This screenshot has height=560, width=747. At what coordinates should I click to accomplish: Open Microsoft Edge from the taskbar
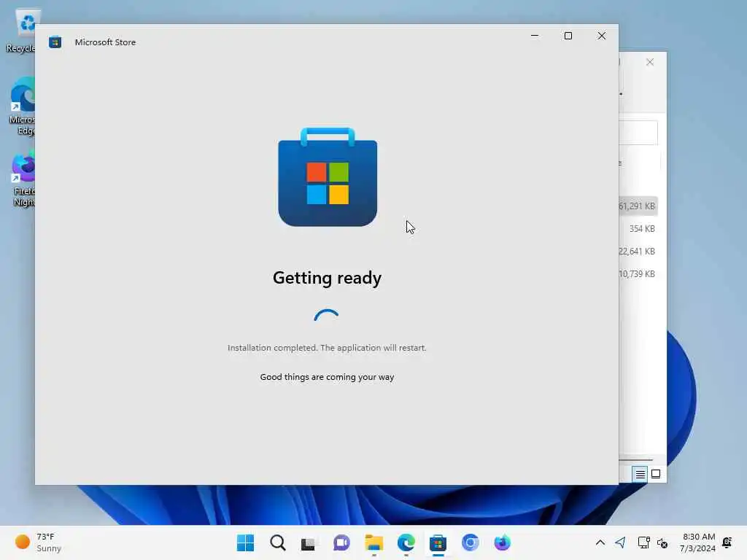406,542
